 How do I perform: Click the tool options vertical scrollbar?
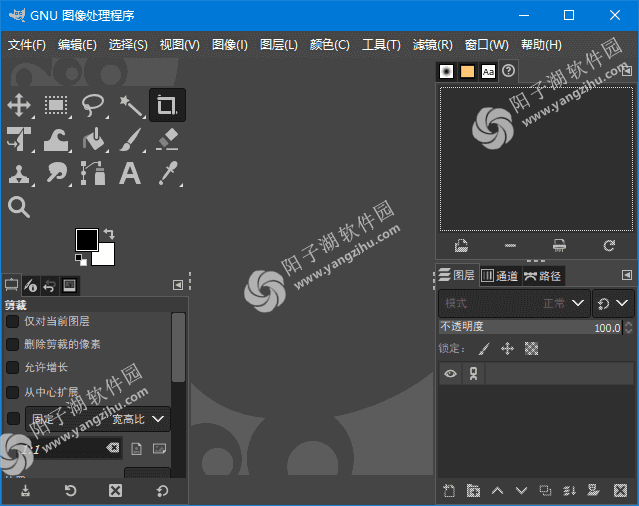(178, 348)
